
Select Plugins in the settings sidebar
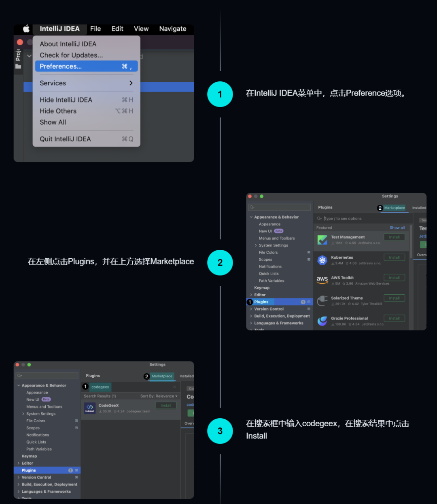click(x=261, y=302)
